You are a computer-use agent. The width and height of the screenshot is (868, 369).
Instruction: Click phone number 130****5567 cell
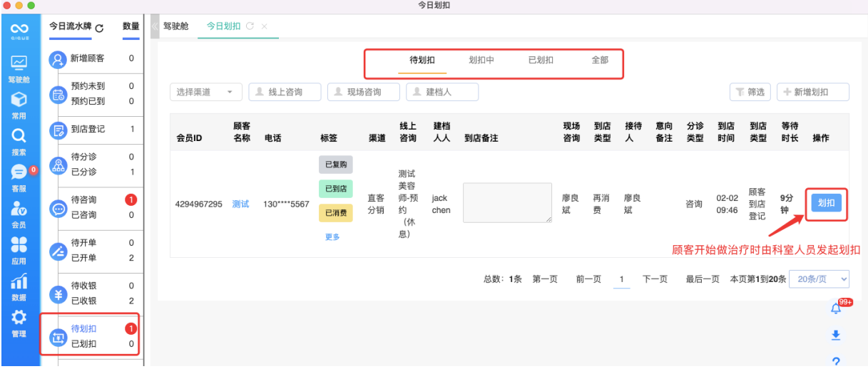point(286,204)
